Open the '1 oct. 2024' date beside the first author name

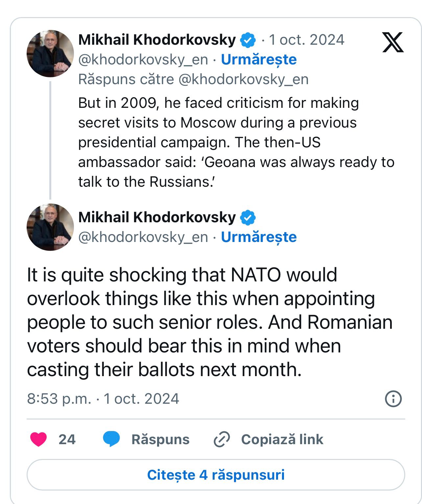[306, 40]
